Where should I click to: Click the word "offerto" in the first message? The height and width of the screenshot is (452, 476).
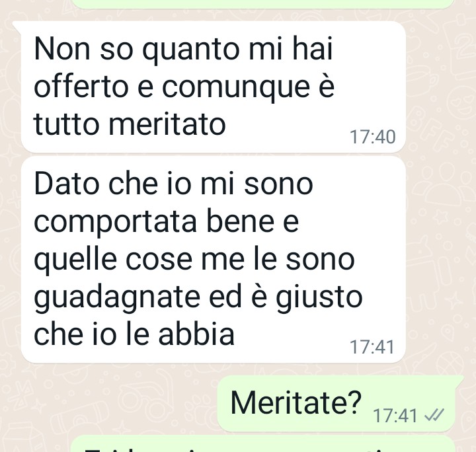point(81,86)
